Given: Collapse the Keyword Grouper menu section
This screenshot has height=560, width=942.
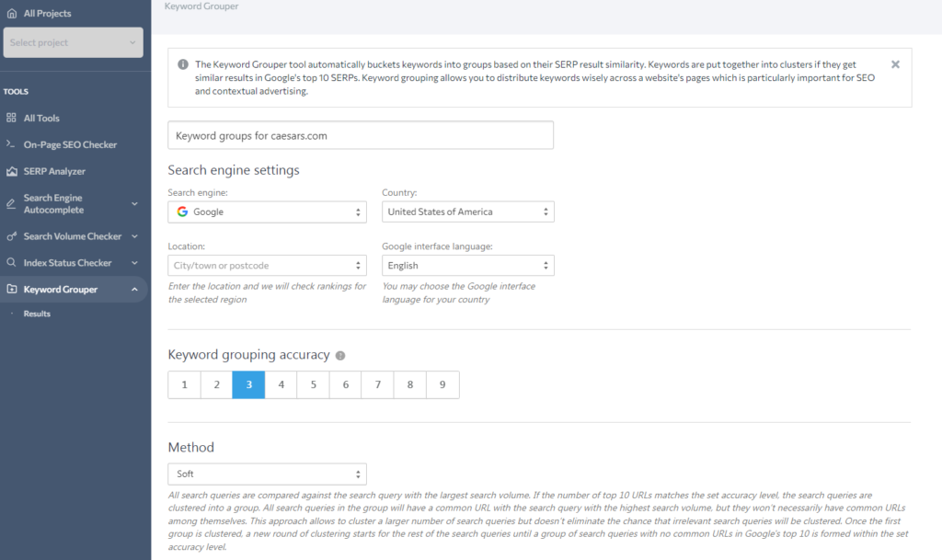Looking at the screenshot, I should [135, 290].
